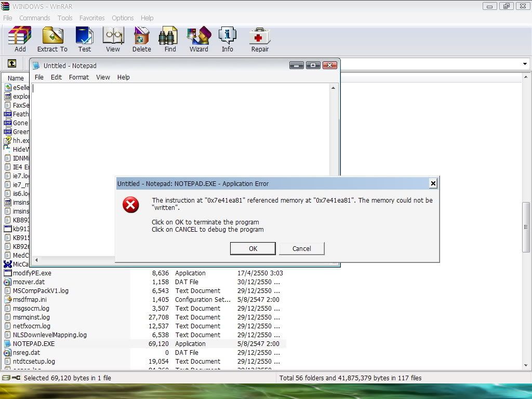Go up one folder level in WinRAR
Screen dimensions: 532x399
tap(12, 63)
